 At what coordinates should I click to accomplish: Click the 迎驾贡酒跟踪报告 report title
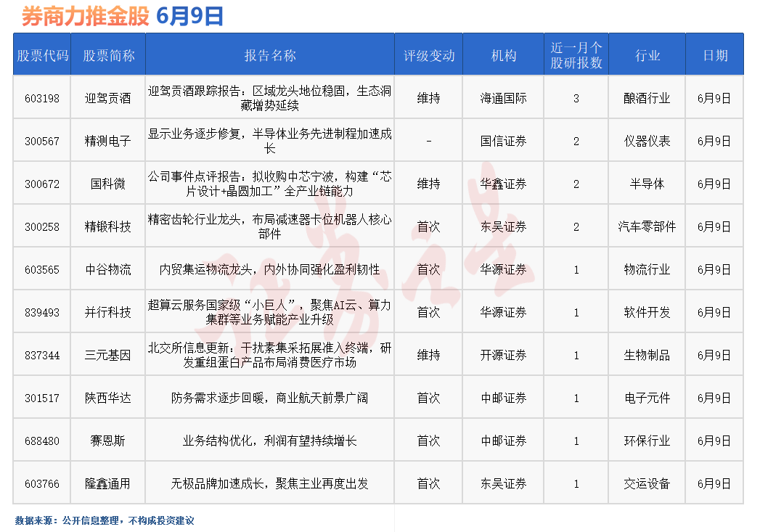(x=269, y=98)
